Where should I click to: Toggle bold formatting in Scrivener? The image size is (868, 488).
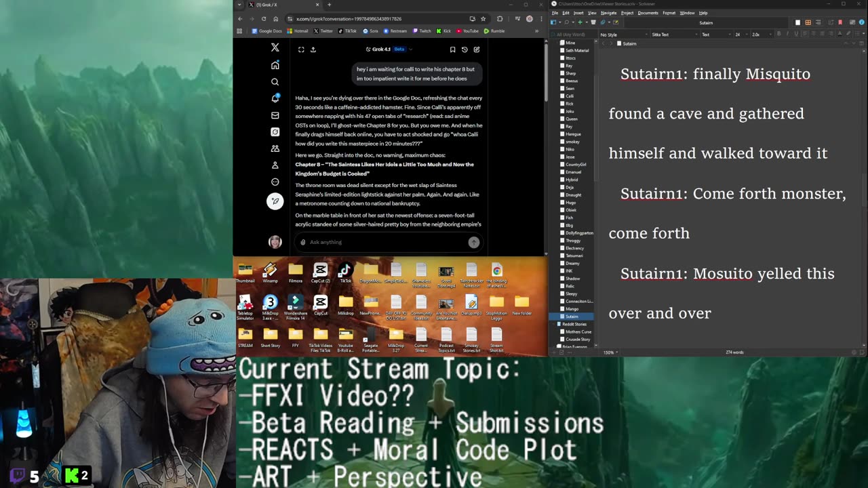click(779, 34)
